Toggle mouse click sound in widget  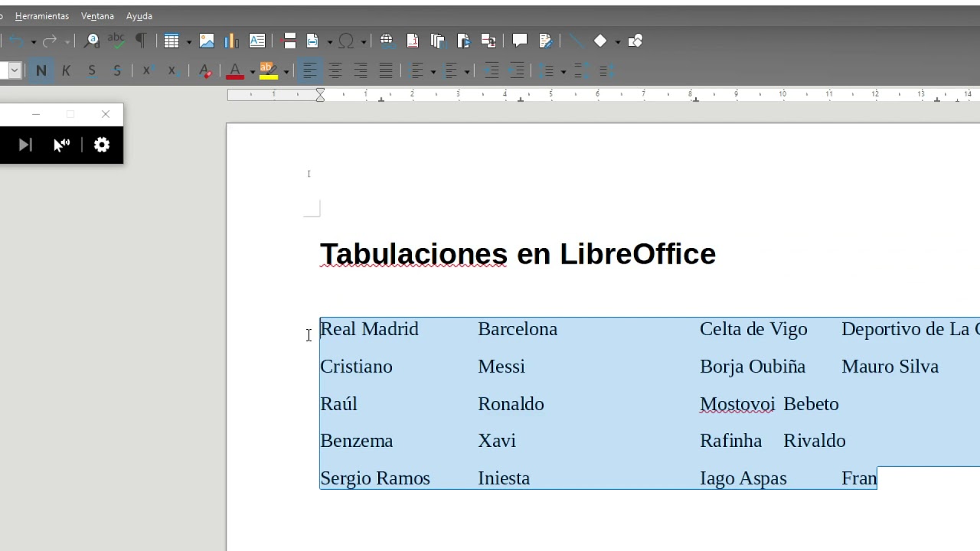[61, 145]
